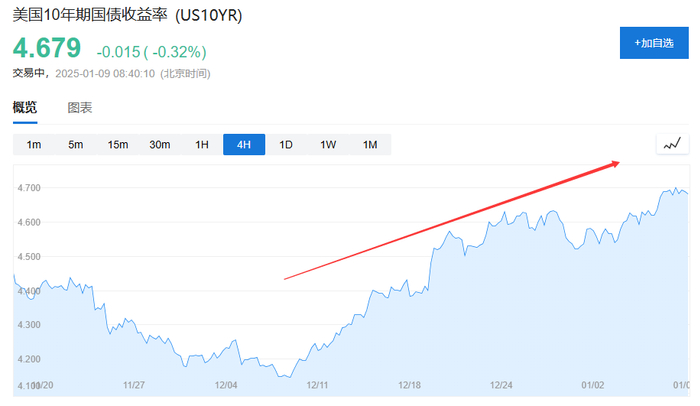700x406 pixels.
Task: Switch to the 概览 tab
Action: 25,108
